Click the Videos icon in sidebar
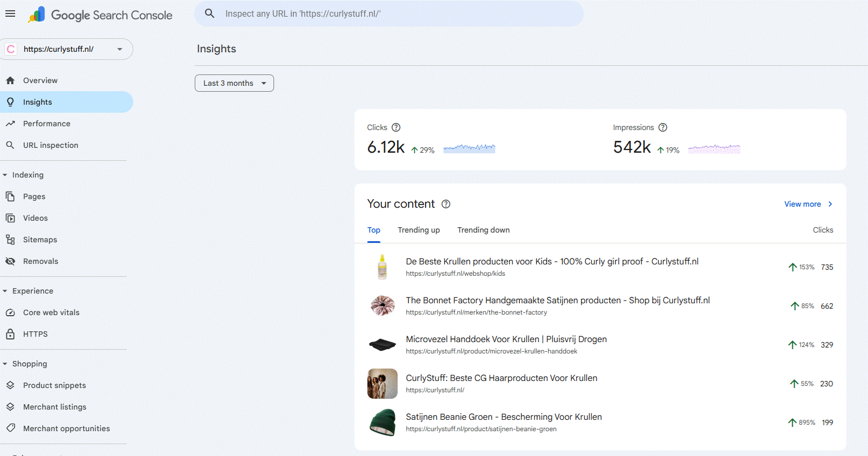Image resolution: width=868 pixels, height=456 pixels. pos(10,218)
